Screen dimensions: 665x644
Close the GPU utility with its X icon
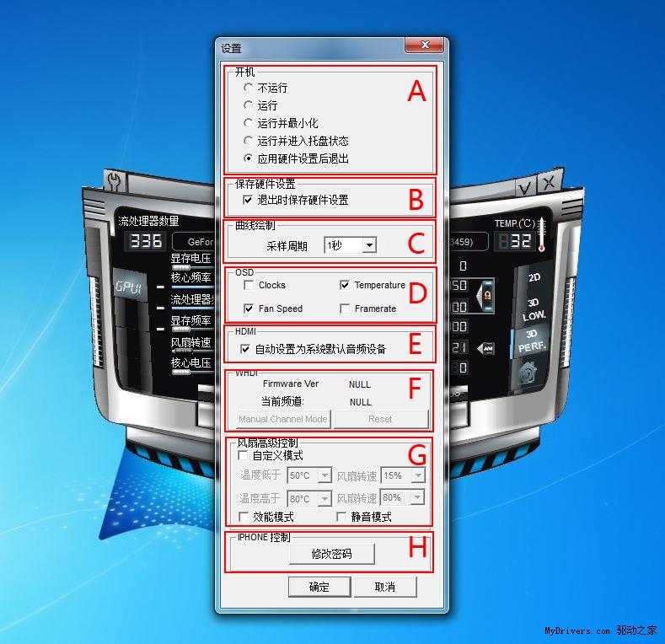click(547, 182)
